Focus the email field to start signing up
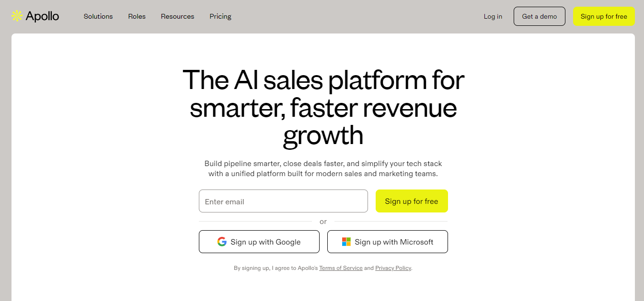The width and height of the screenshot is (644, 301). click(x=283, y=201)
